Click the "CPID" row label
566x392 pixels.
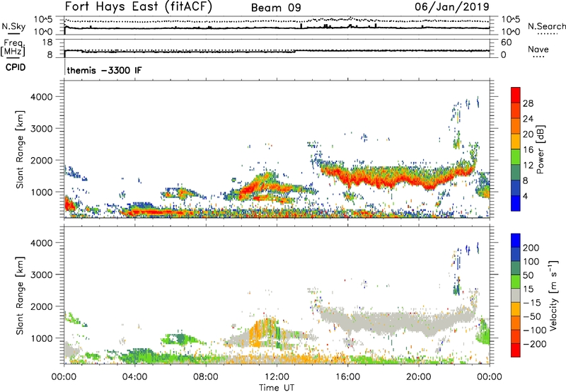16,67
